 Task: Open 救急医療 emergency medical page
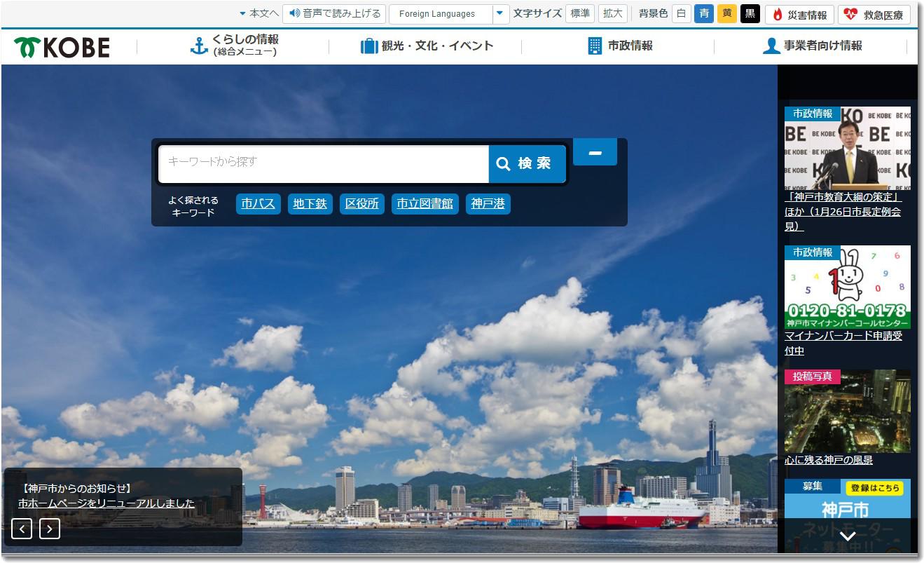pyautogui.click(x=874, y=14)
